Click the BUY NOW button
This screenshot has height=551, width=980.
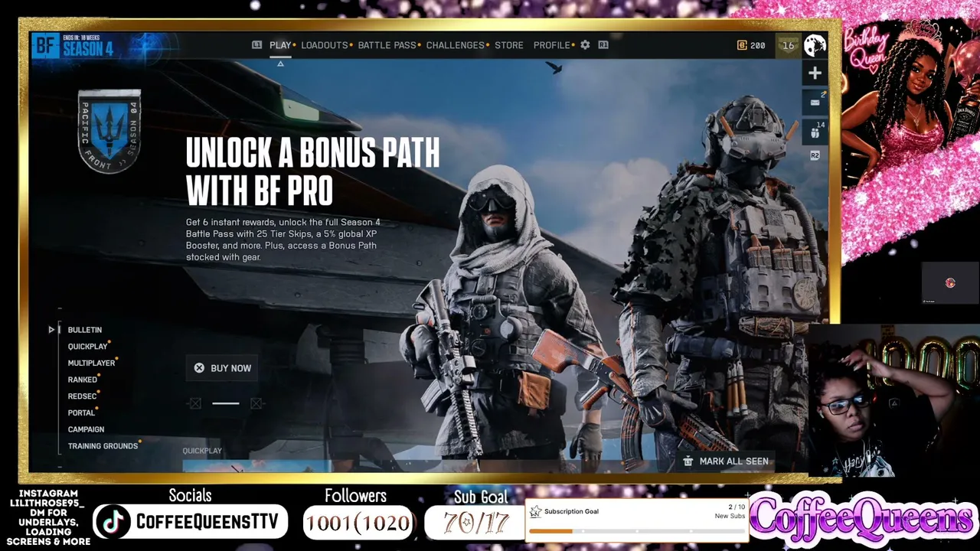click(x=222, y=368)
